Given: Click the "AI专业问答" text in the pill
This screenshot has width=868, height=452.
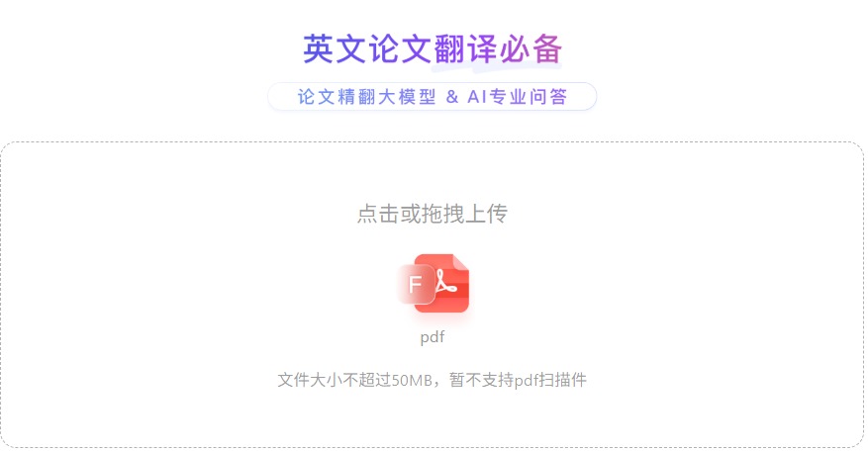Looking at the screenshot, I should (518, 97).
